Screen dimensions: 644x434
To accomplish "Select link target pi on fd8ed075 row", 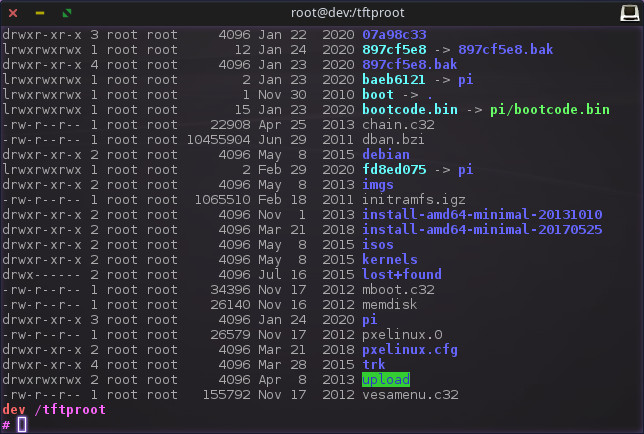I will pyautogui.click(x=466, y=170).
